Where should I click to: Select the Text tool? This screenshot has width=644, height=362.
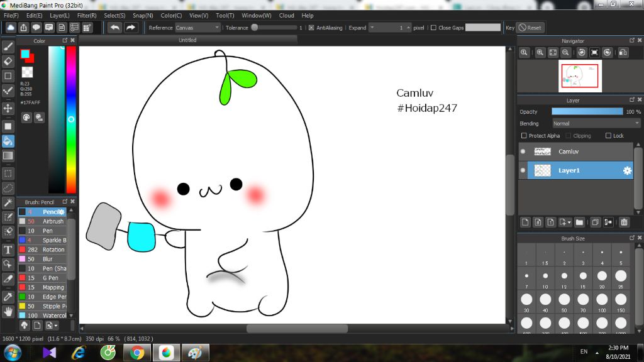(8, 250)
